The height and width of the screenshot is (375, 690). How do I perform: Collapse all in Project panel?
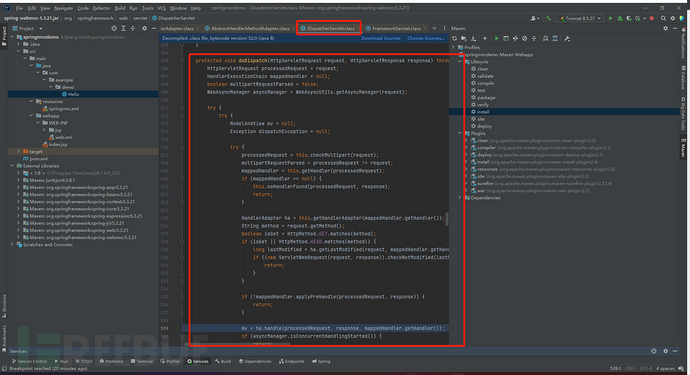(x=133, y=28)
